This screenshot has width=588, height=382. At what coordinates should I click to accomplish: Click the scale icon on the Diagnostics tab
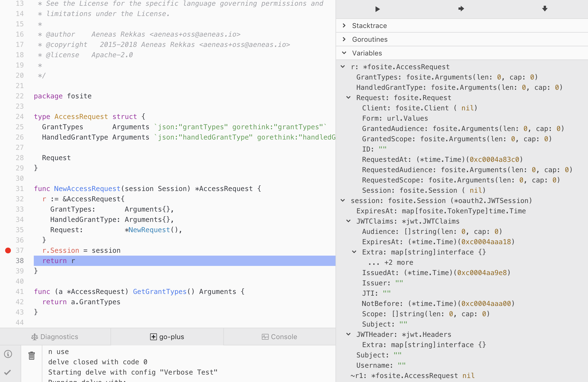[x=34, y=337]
